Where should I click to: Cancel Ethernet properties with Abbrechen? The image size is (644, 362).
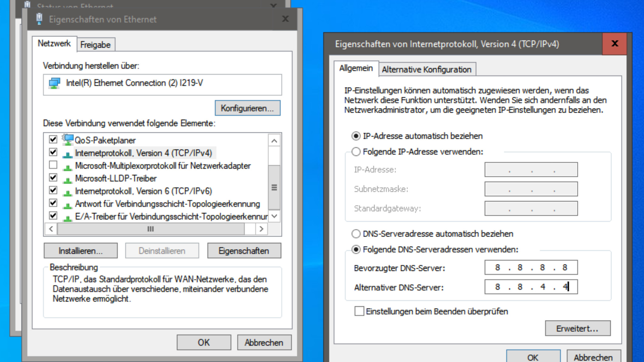pos(264,342)
